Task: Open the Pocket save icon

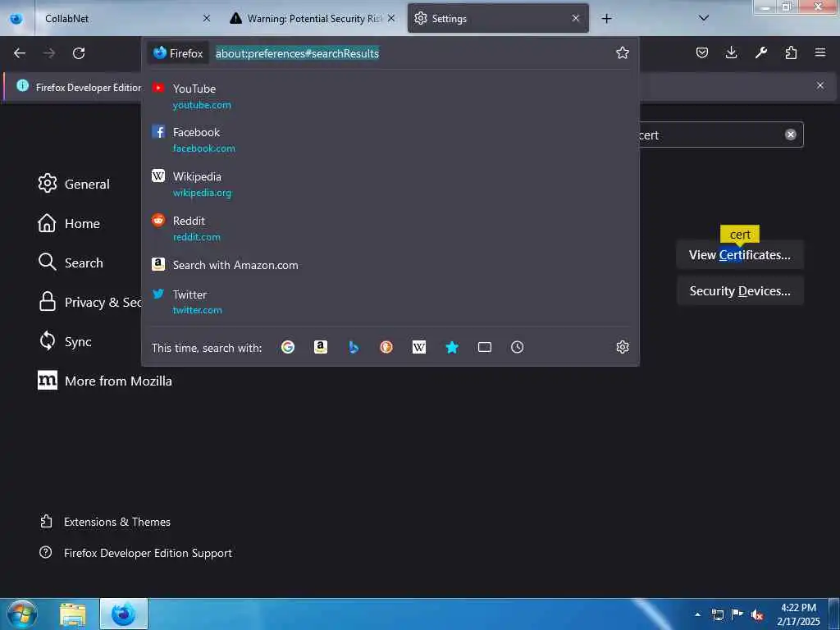Action: pos(702,52)
